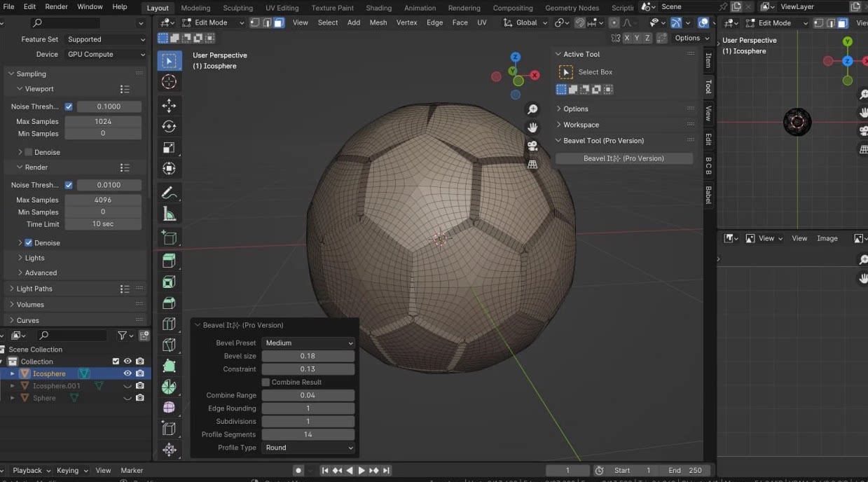Screen dimensions: 868x482
Task: Open the Keying popover in timeline
Action: [72, 471]
